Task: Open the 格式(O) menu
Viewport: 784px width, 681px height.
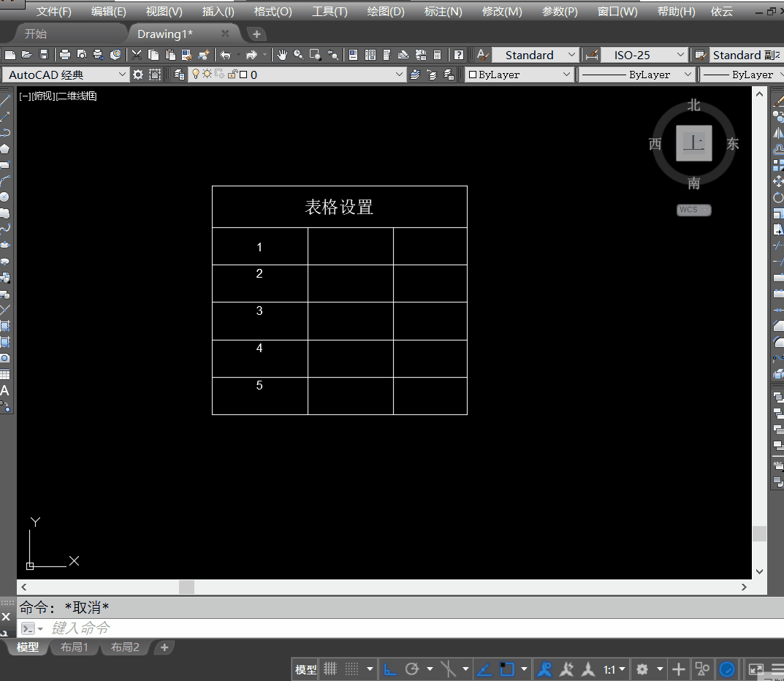Action: 273,12
